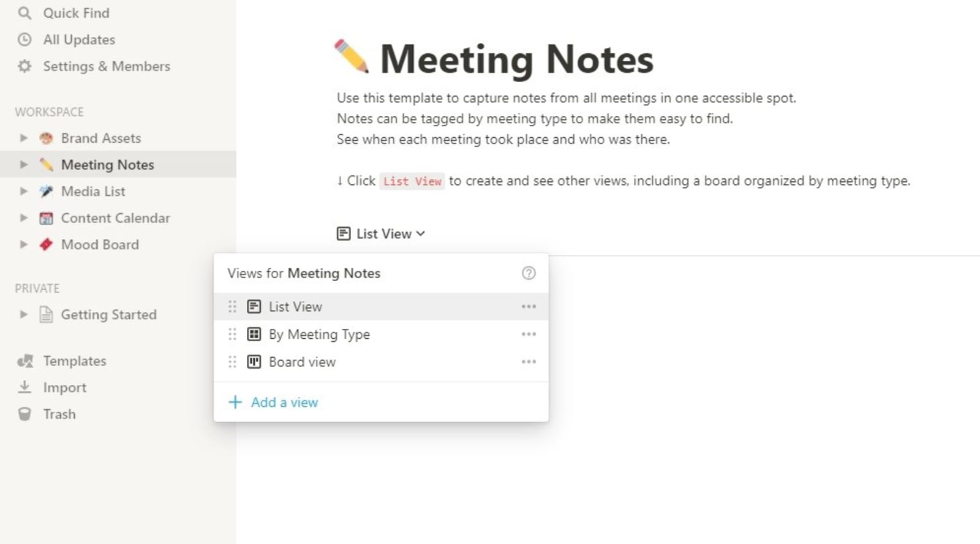This screenshot has height=544, width=980.
Task: Click Add a view
Action: [x=273, y=402]
